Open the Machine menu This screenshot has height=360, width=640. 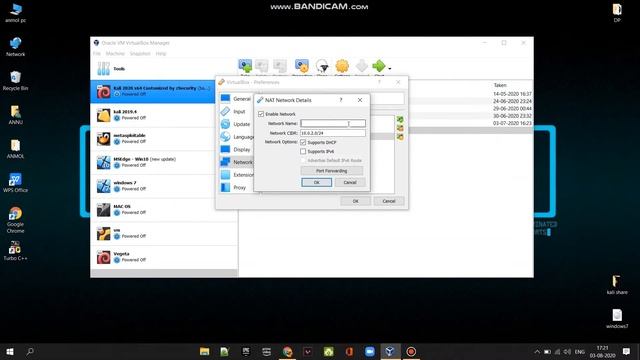pyautogui.click(x=115, y=53)
